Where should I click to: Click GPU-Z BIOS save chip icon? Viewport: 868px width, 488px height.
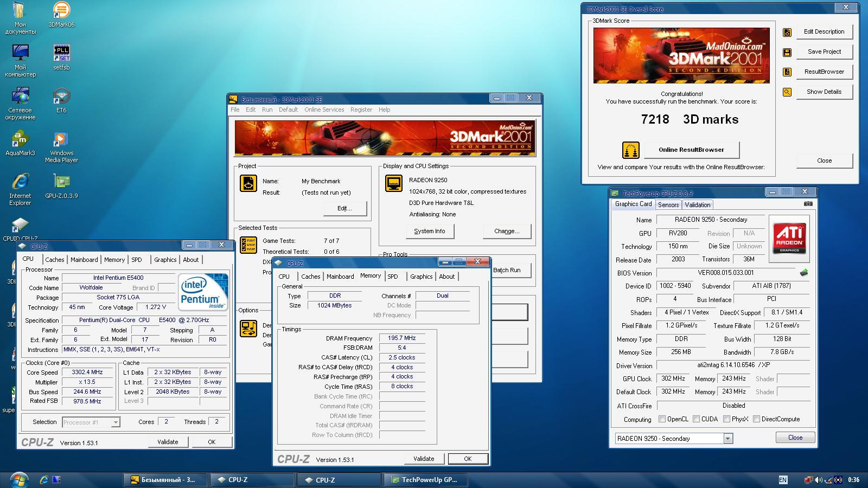(804, 273)
